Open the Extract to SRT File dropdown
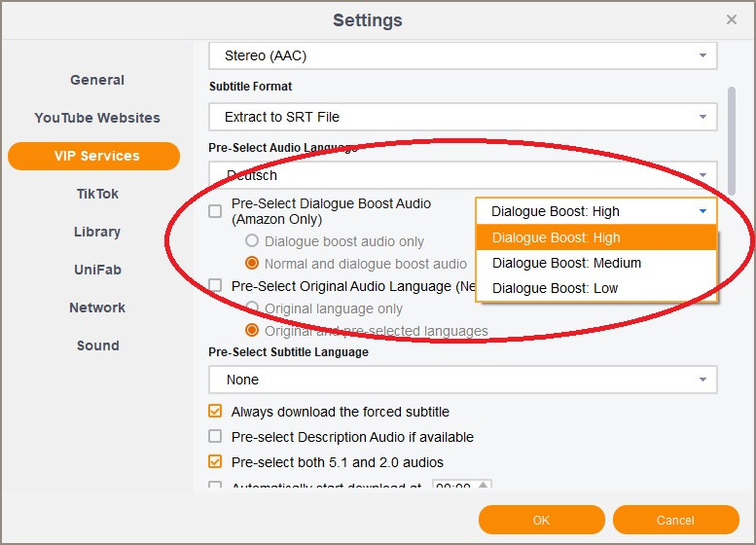The width and height of the screenshot is (756, 545). (x=463, y=117)
